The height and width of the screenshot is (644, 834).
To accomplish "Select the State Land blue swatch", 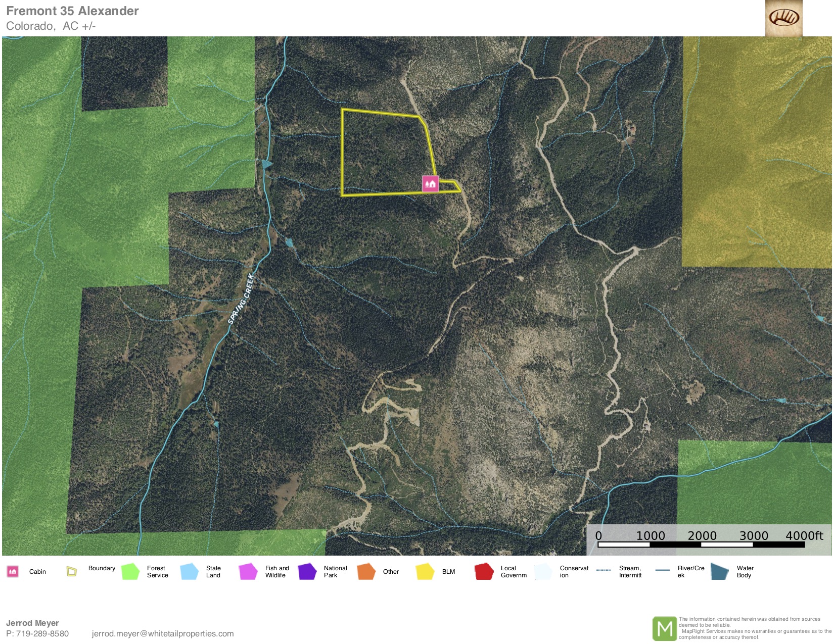I will tap(190, 572).
